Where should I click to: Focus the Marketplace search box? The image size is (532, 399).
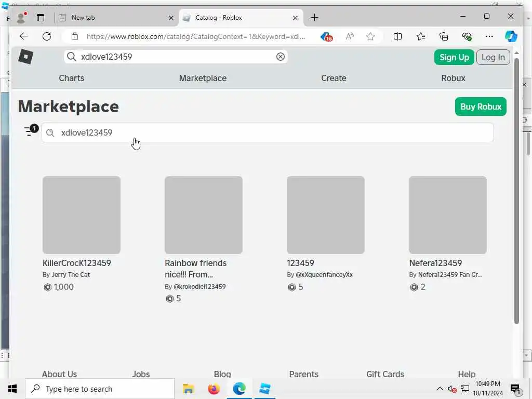point(268,132)
